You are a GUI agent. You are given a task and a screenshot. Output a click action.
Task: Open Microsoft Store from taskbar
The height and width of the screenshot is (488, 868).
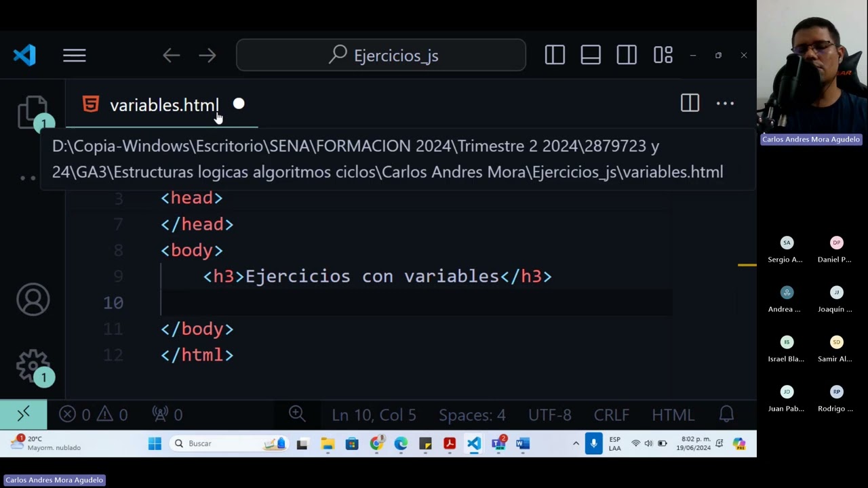click(352, 444)
